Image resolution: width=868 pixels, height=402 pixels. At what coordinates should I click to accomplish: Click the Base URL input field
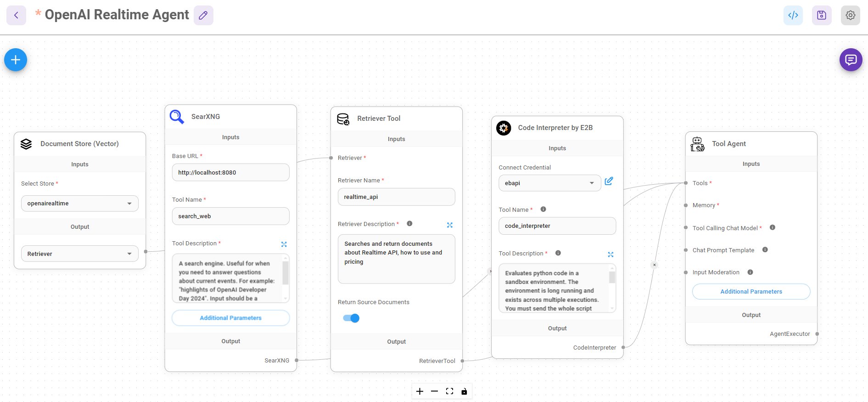[231, 172]
